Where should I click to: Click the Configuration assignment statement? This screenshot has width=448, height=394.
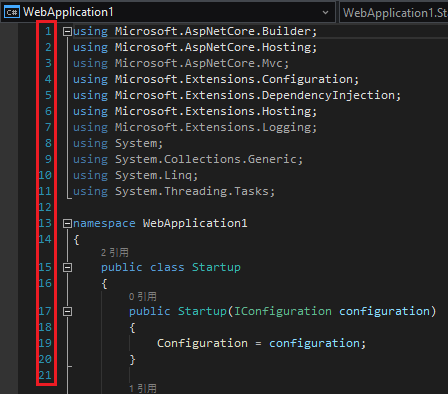(x=261, y=343)
